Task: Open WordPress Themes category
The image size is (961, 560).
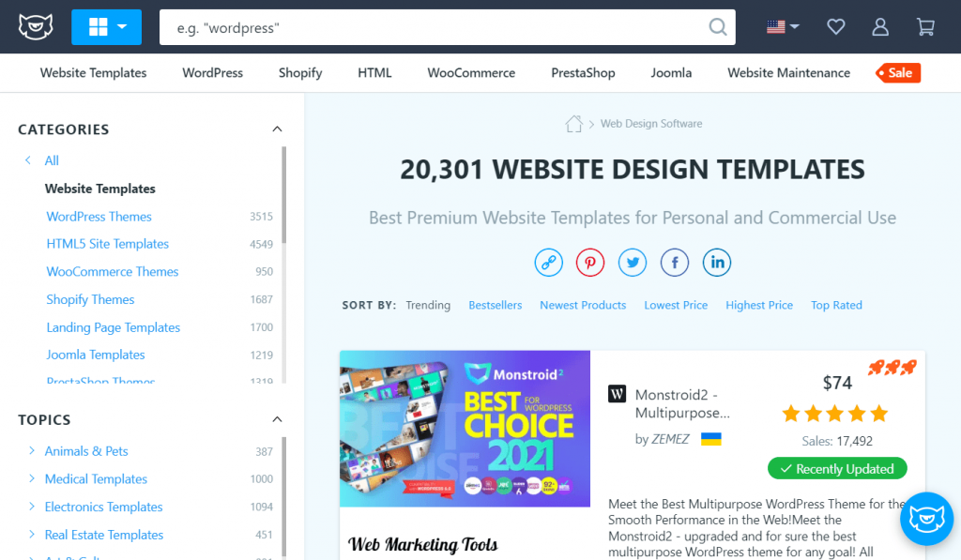Action: click(99, 217)
